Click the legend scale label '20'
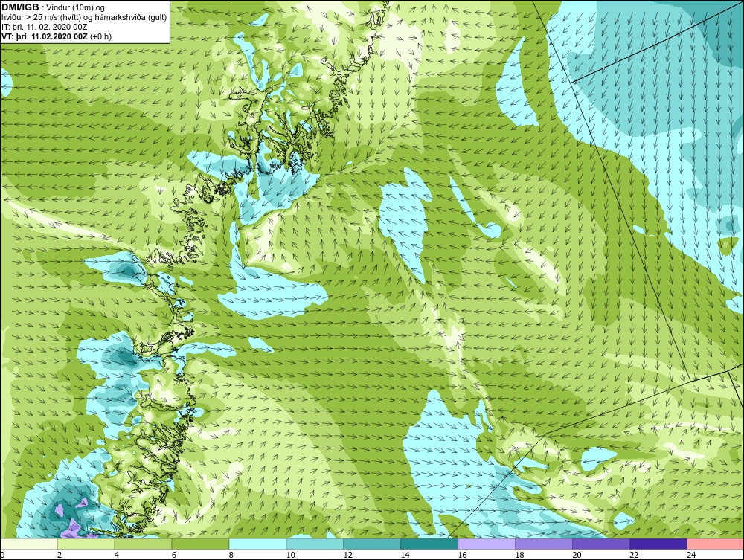The width and height of the screenshot is (744, 560). [x=577, y=555]
